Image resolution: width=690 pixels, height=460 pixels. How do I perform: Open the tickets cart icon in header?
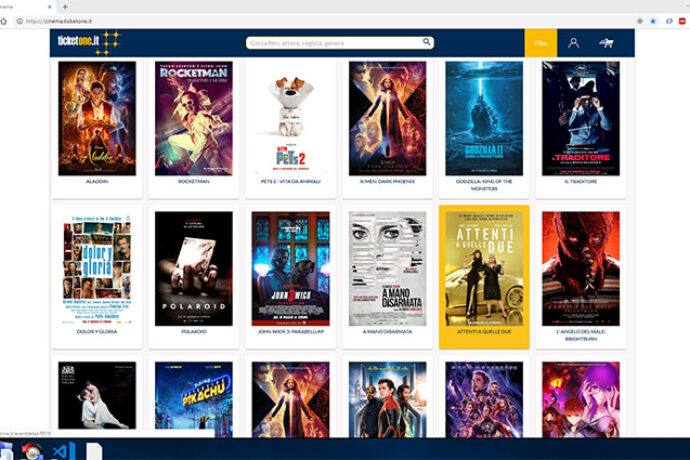click(x=606, y=43)
